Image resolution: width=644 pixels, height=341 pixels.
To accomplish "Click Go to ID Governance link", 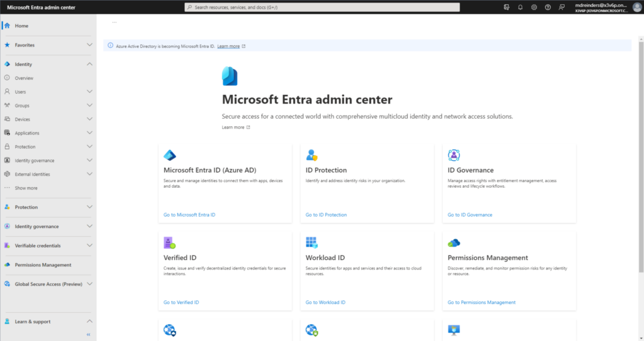I will [x=470, y=215].
